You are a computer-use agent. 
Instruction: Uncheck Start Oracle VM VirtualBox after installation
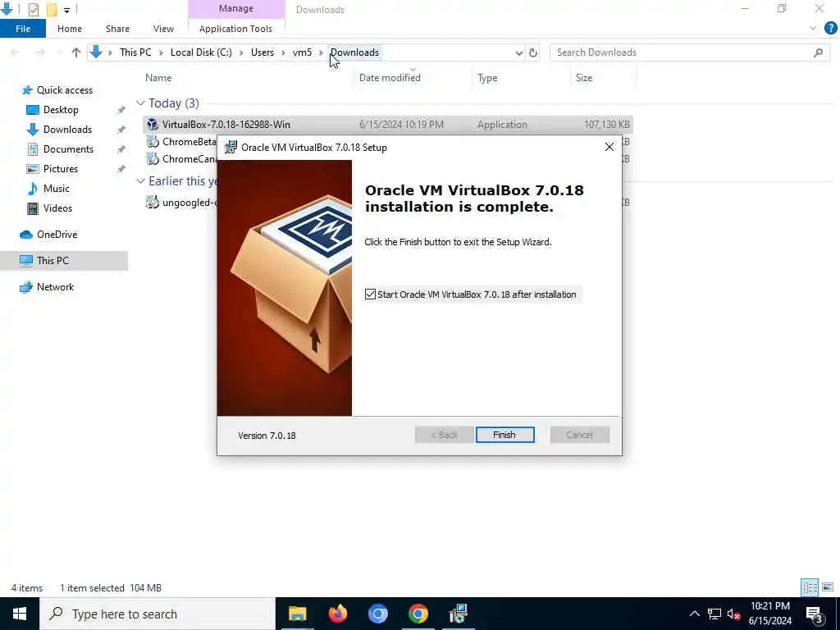coord(370,294)
